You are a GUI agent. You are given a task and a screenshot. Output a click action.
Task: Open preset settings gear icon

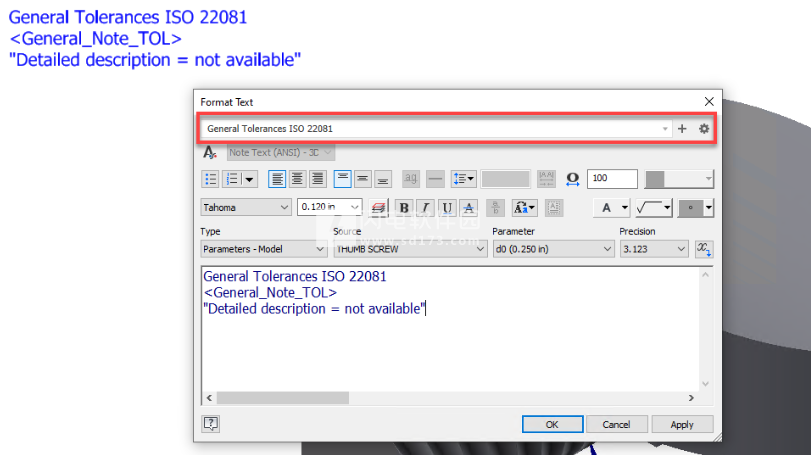point(704,129)
